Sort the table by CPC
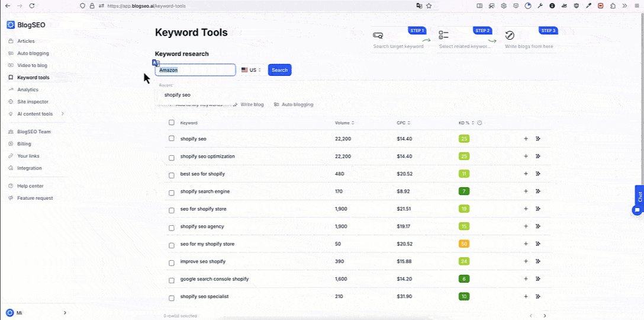644x320 pixels. point(403,123)
